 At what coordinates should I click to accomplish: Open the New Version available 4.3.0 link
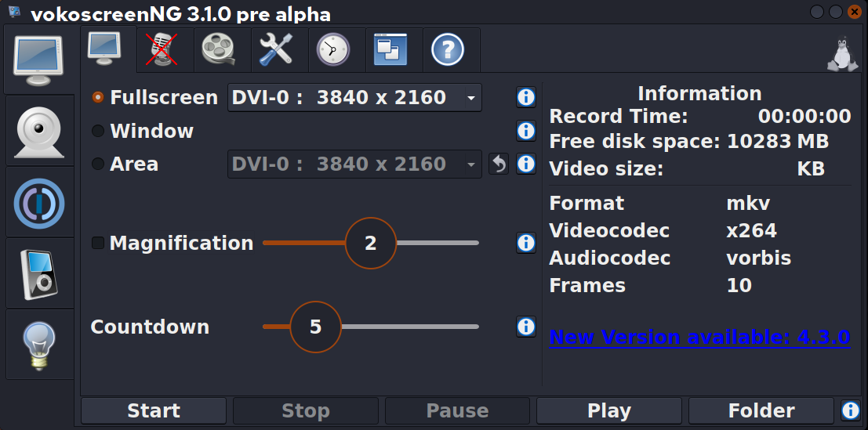[x=699, y=338]
